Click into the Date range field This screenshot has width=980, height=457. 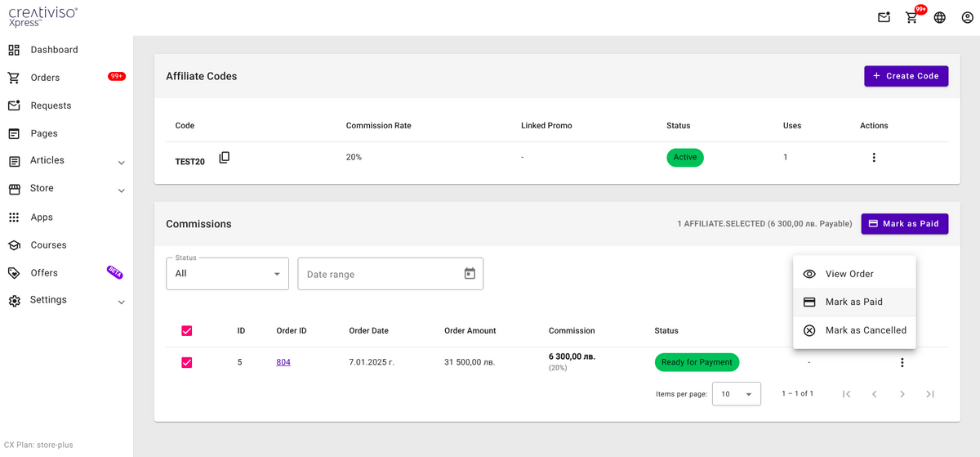click(x=390, y=274)
